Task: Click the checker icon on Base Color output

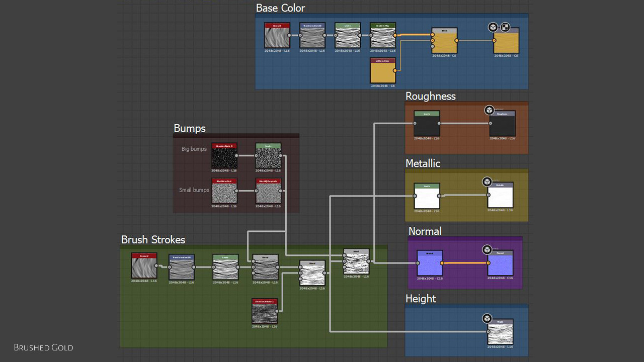Action: pyautogui.click(x=505, y=27)
